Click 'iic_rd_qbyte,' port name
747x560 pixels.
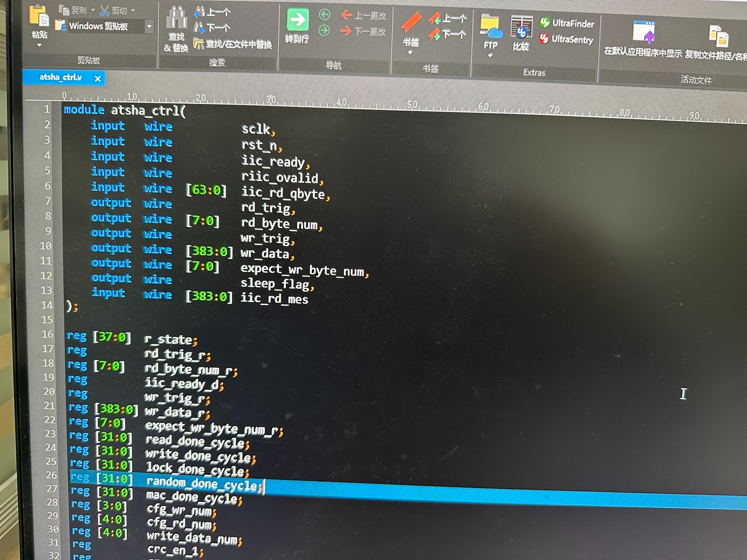286,193
